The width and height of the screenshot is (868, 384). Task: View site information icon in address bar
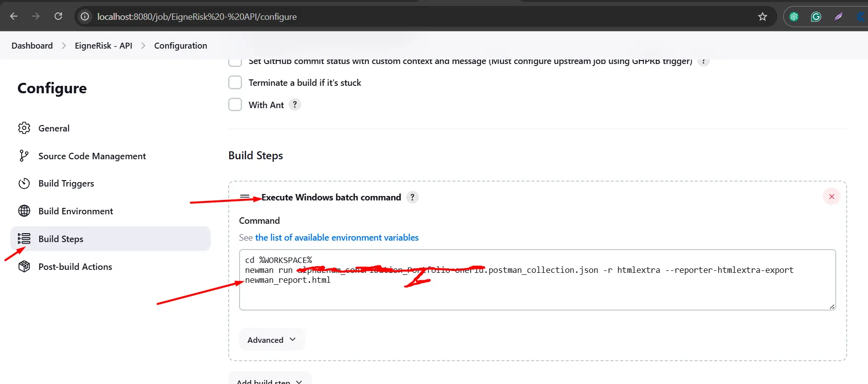[x=85, y=16]
